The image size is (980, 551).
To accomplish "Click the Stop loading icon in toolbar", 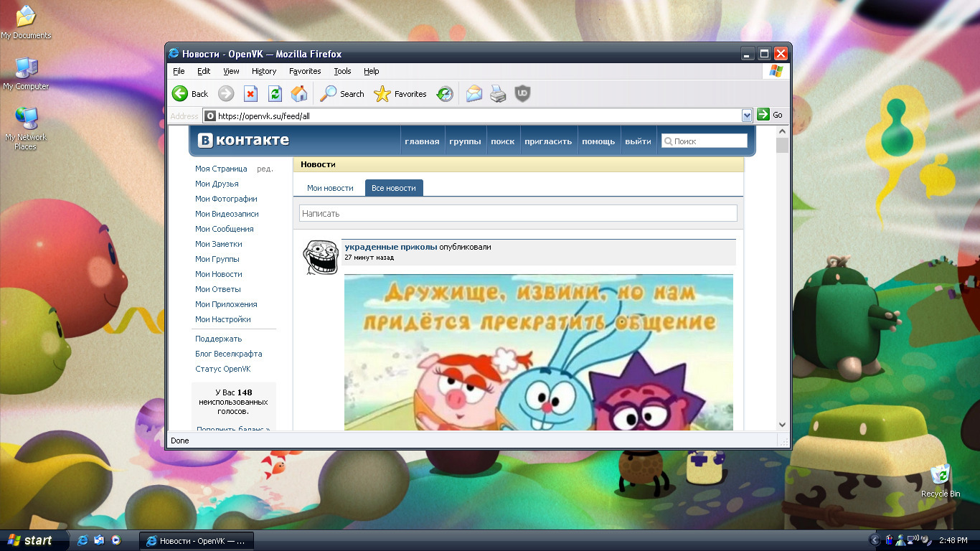I will pos(250,94).
